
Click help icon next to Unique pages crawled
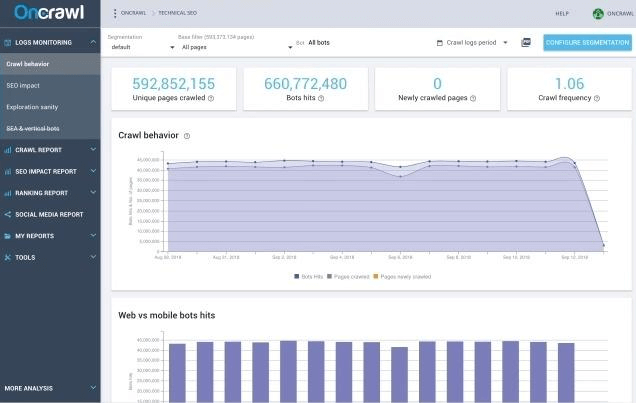click(x=211, y=98)
